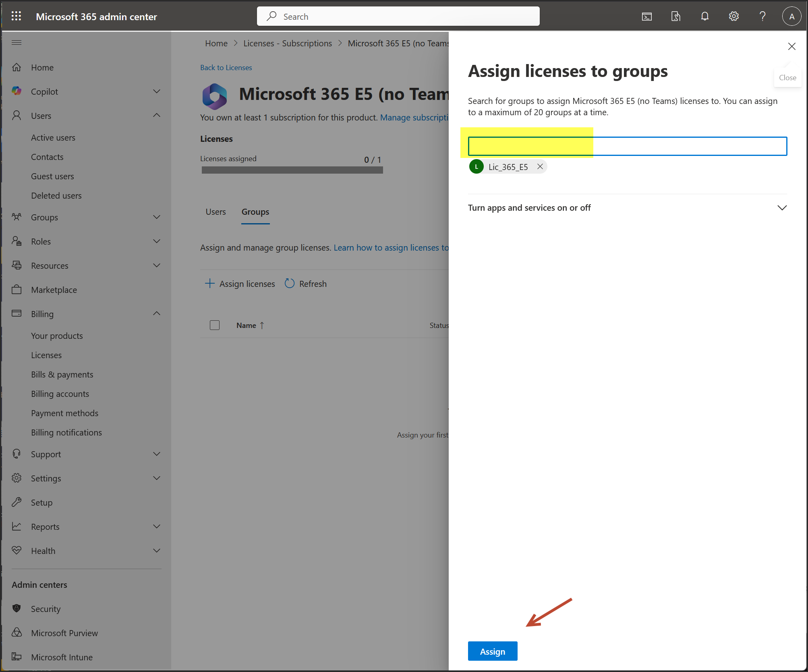Expand the Reports navigation section

(x=157, y=527)
